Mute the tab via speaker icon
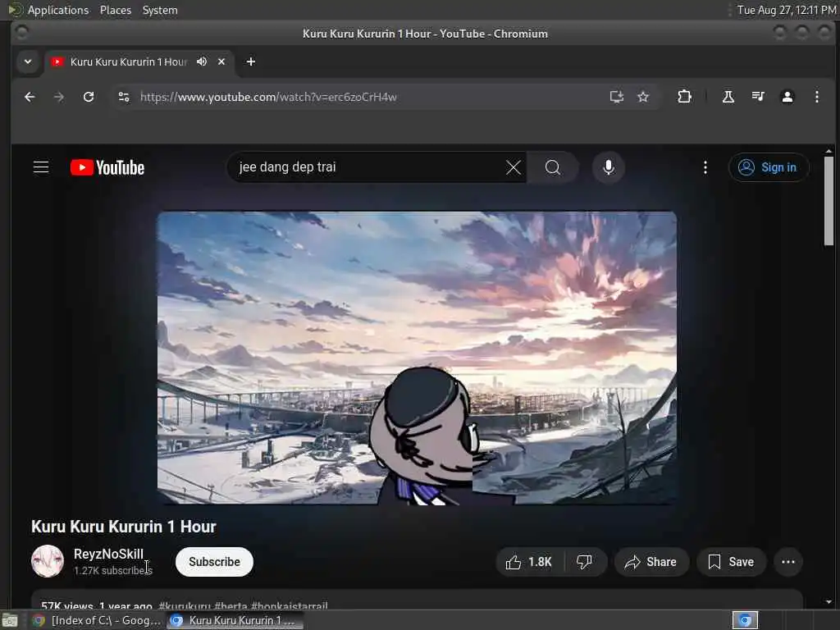The height and width of the screenshot is (630, 840). (x=202, y=62)
